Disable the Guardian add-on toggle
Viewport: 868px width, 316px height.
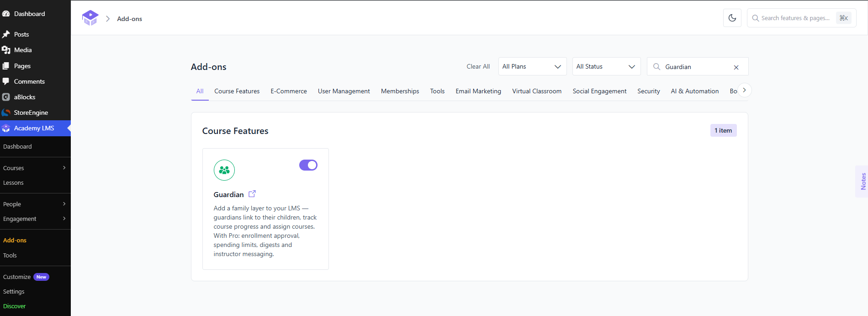(308, 165)
